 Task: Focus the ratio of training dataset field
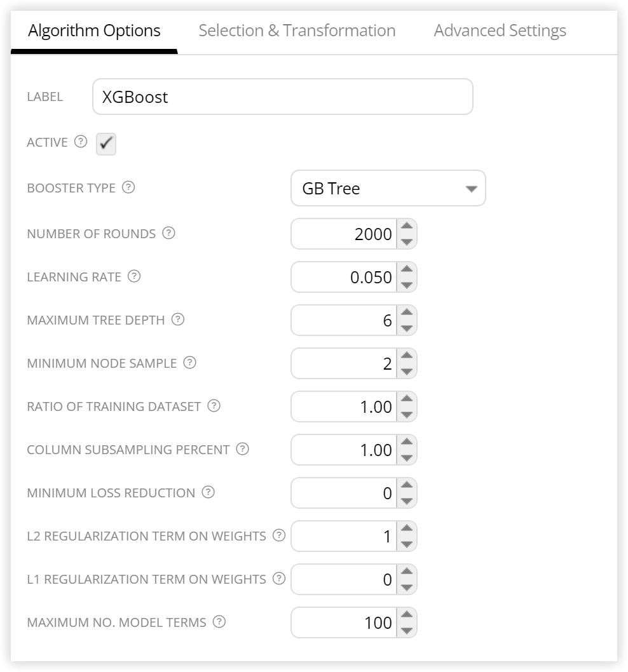pos(344,407)
